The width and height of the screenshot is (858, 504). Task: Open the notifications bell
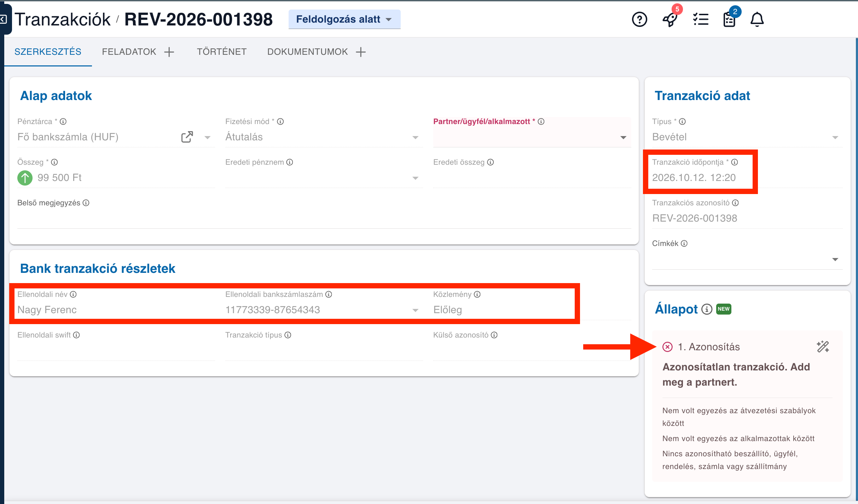point(757,19)
